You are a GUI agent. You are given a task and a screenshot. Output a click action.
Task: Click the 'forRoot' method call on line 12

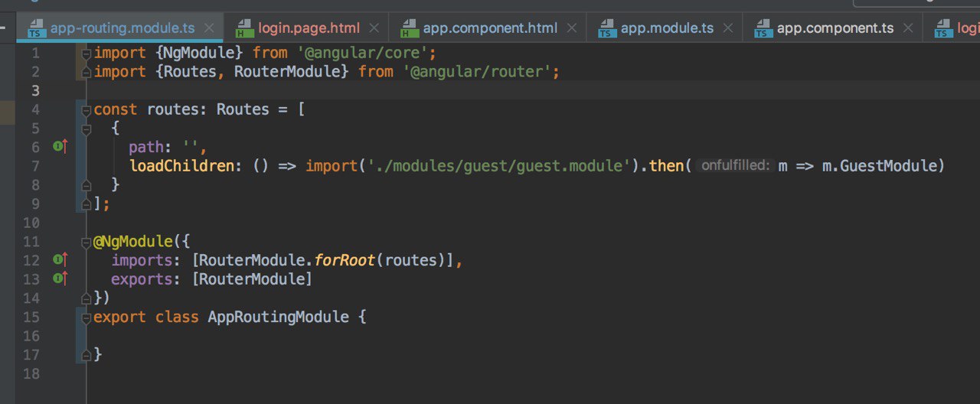[x=346, y=260]
